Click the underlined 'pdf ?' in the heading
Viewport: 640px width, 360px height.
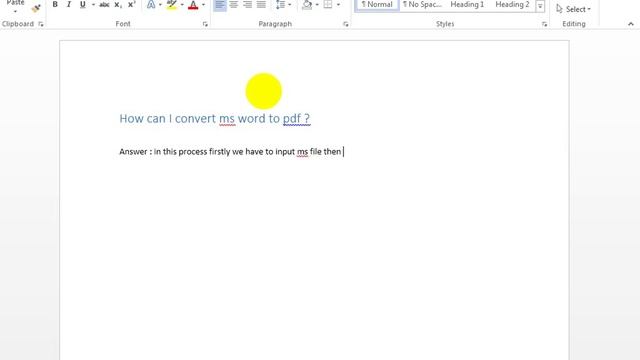pos(297,119)
